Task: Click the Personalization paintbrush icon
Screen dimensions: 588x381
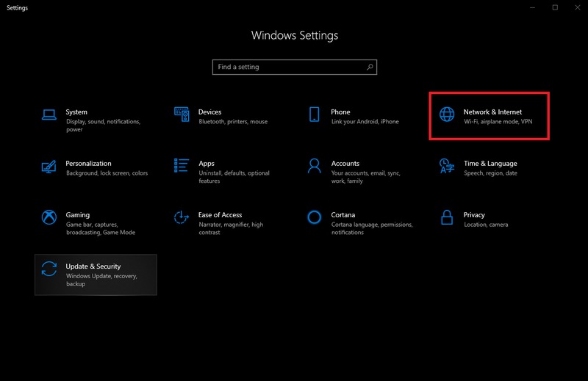Action: [49, 165]
